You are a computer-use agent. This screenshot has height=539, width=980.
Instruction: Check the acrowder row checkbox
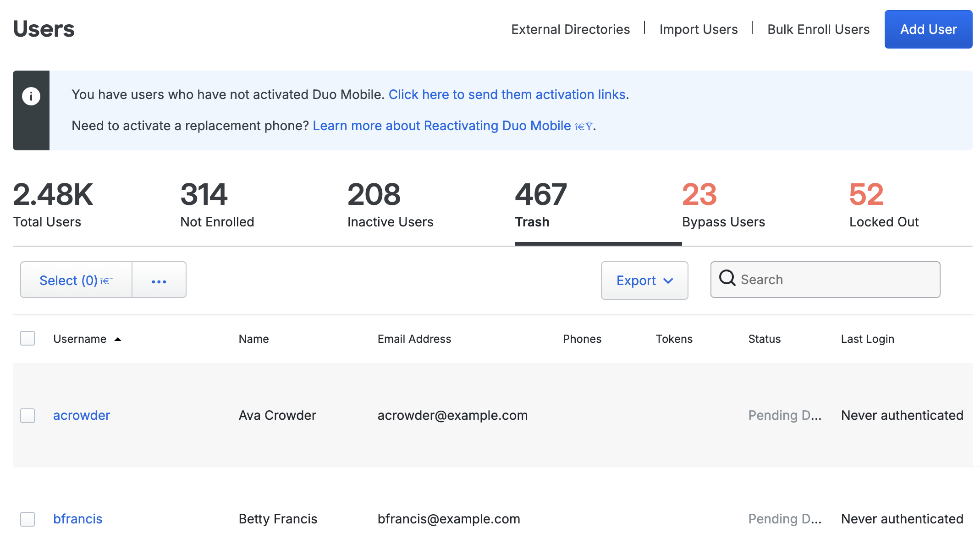click(x=28, y=415)
